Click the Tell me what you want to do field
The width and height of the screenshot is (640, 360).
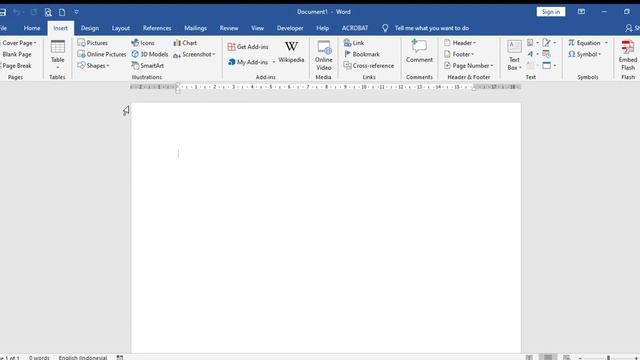click(x=431, y=28)
